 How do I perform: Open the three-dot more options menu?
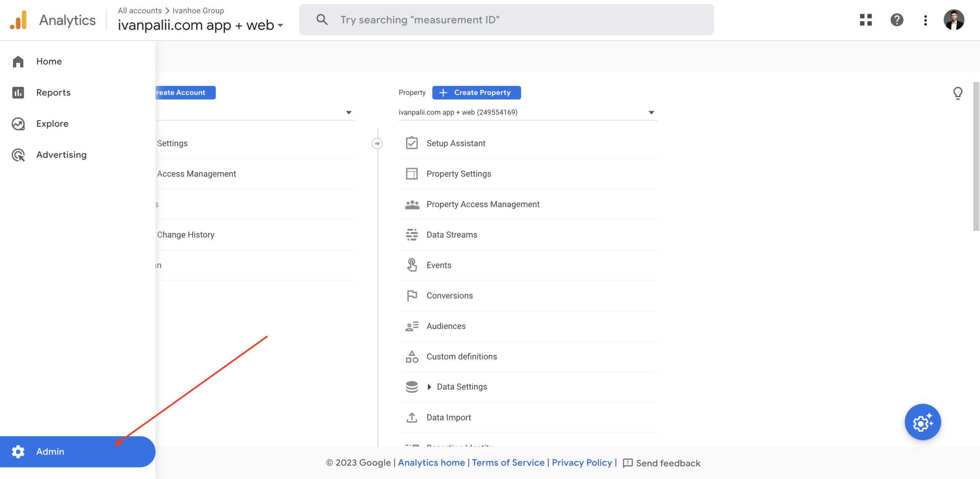click(x=925, y=20)
